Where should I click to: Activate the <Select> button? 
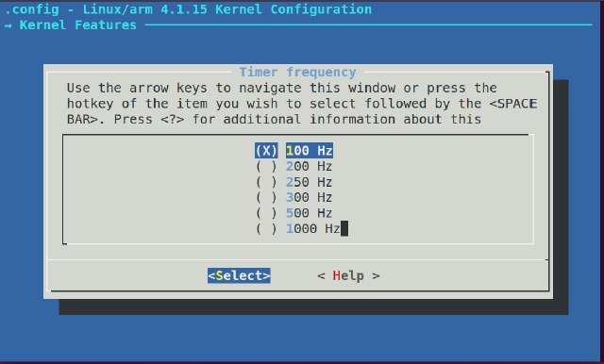239,275
